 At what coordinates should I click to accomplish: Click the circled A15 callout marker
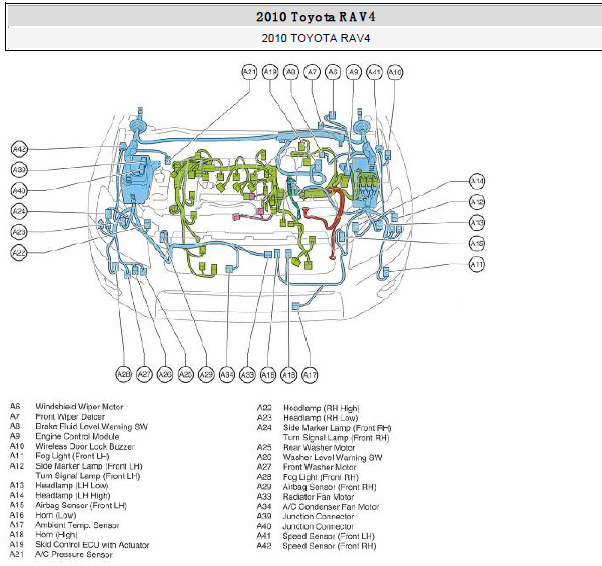coord(477,243)
